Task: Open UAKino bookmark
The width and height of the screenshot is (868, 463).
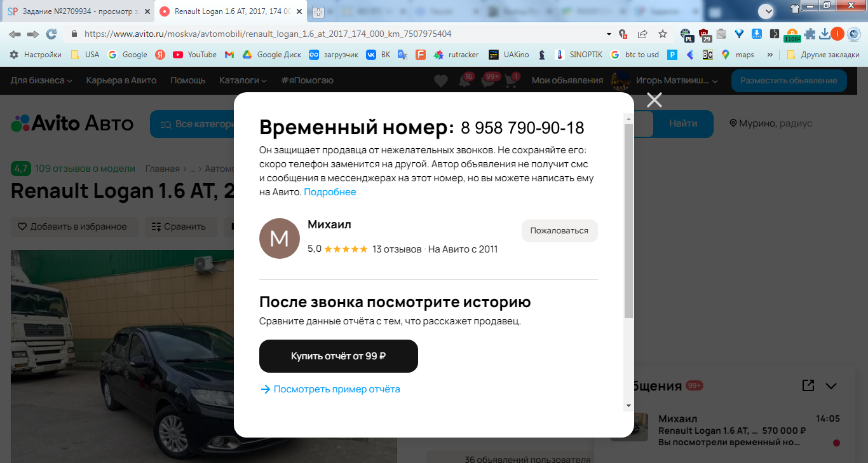Action: coord(509,55)
